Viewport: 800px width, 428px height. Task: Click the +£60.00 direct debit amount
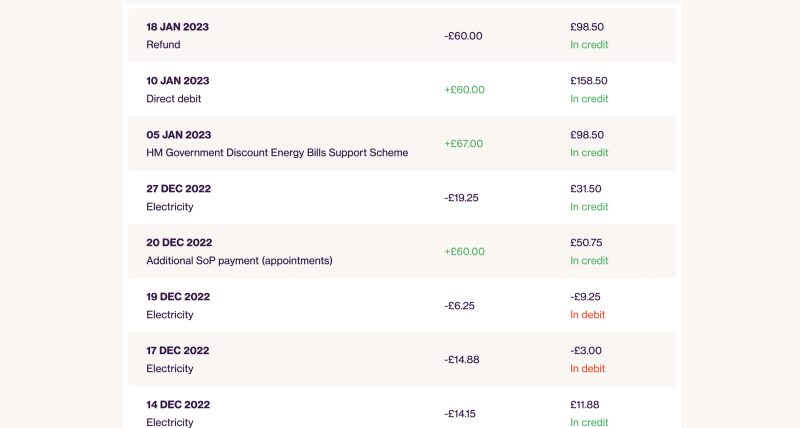tap(464, 90)
